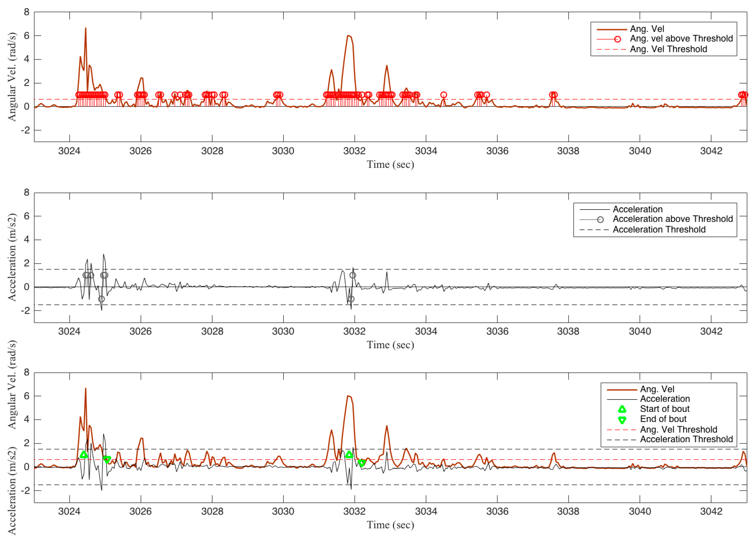Screen dimensions: 756x544
Task: Click the Time (sec) label under the top plot
Action: [x=390, y=164]
